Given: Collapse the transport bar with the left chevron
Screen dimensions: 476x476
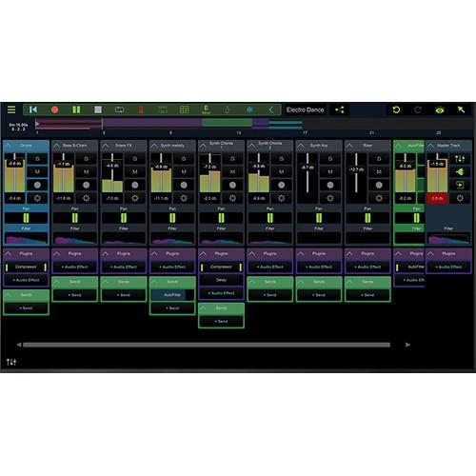Looking at the screenshot, I should click(x=271, y=109).
